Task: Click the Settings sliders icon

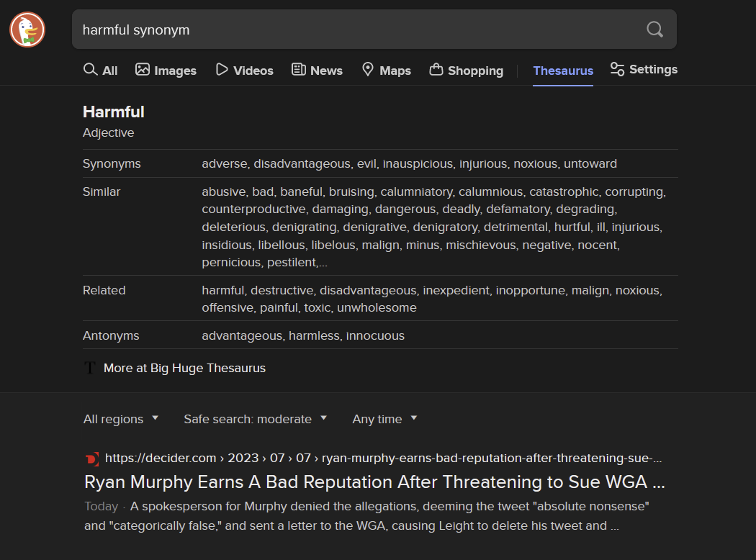Action: pyautogui.click(x=617, y=69)
